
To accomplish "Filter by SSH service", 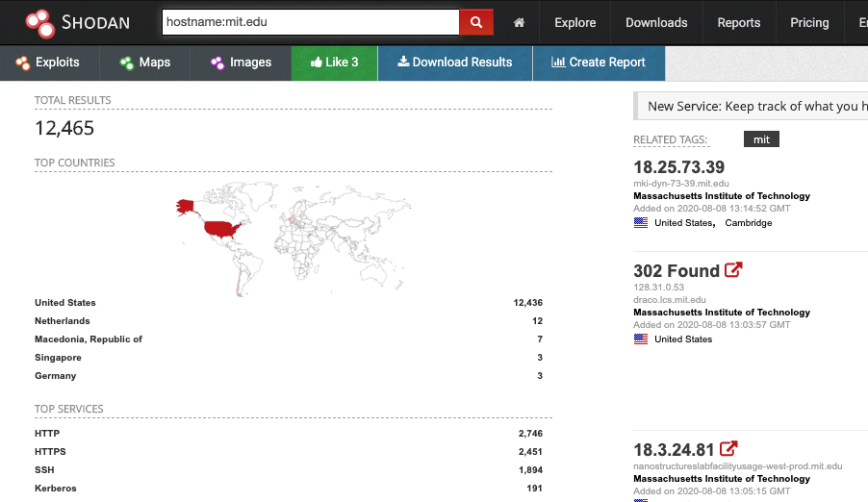I will click(x=44, y=470).
